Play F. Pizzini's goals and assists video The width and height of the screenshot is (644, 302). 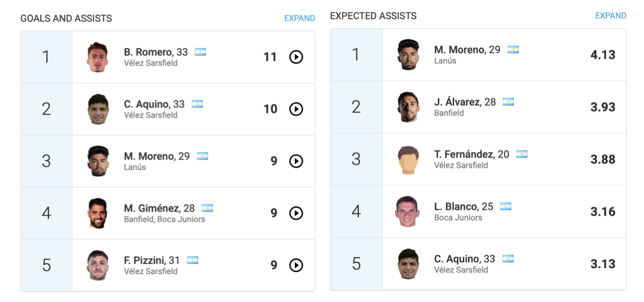pyautogui.click(x=296, y=265)
